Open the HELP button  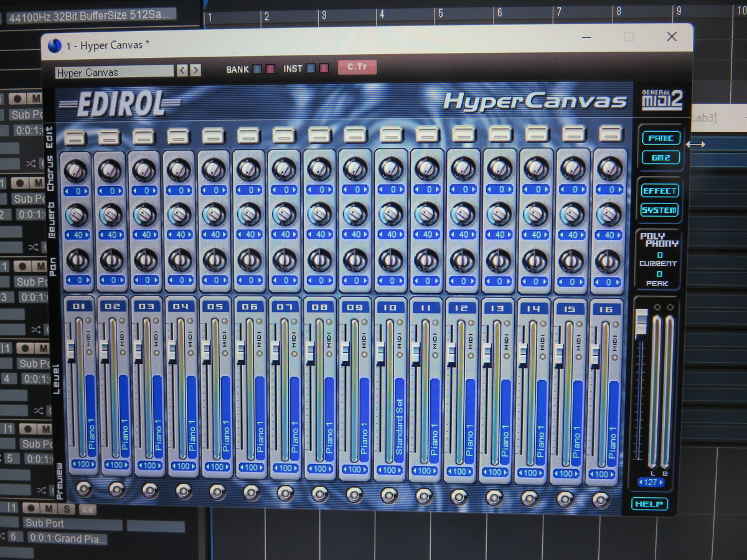coord(650,505)
